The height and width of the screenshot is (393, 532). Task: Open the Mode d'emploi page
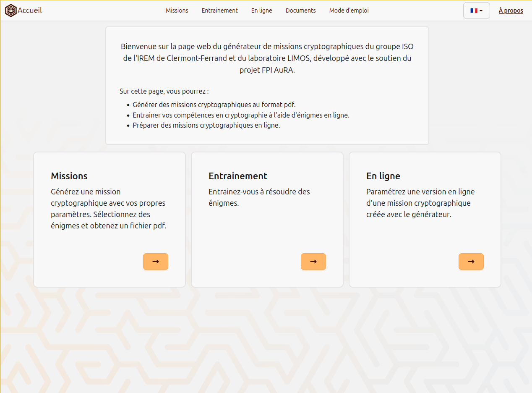(349, 10)
